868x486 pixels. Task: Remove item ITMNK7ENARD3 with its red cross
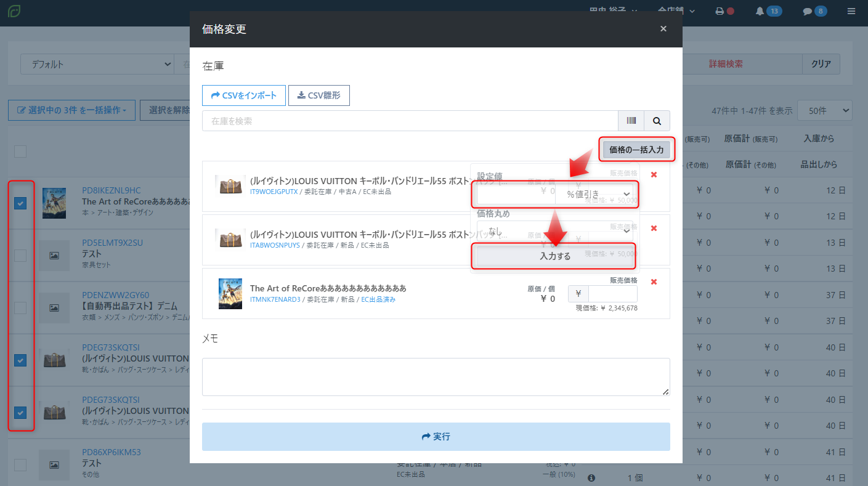[x=654, y=282]
